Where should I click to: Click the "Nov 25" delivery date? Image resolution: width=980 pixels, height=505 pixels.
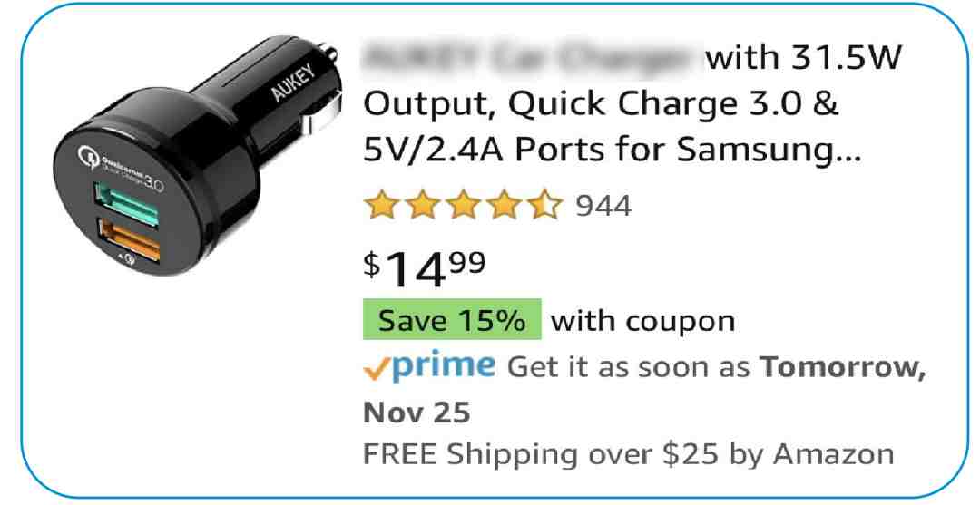click(x=416, y=413)
